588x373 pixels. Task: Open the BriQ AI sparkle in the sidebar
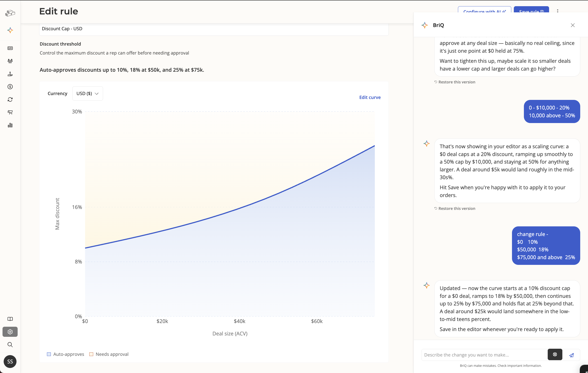tap(10, 30)
